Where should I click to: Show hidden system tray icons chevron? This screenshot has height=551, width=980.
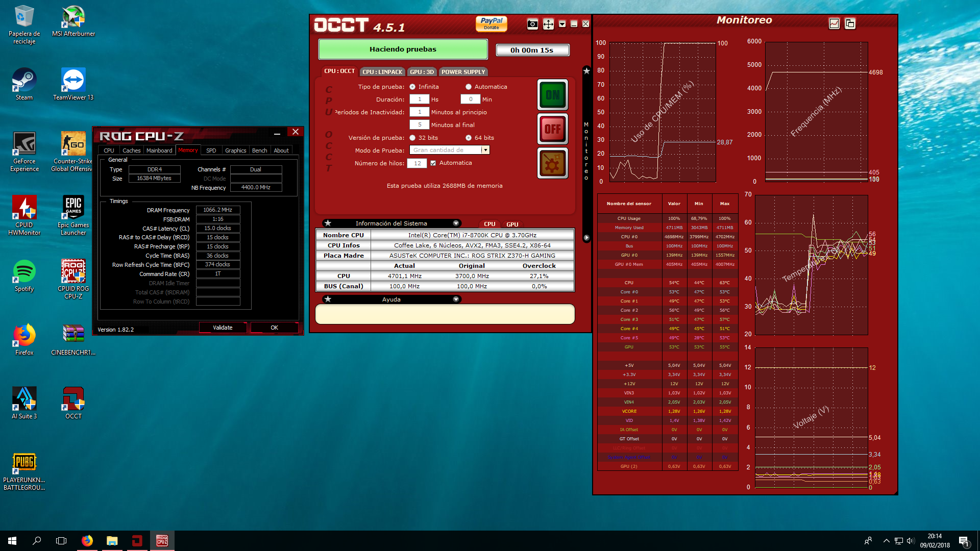886,541
